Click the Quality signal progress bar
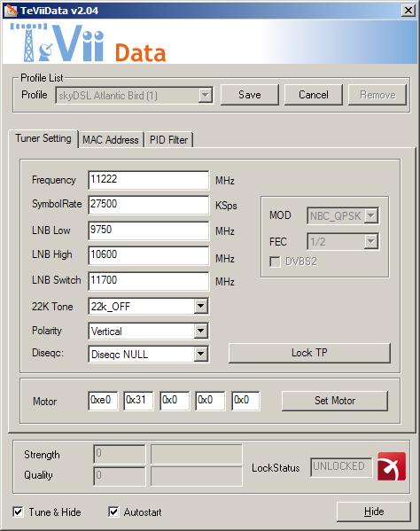The width and height of the screenshot is (420, 531). click(x=197, y=476)
